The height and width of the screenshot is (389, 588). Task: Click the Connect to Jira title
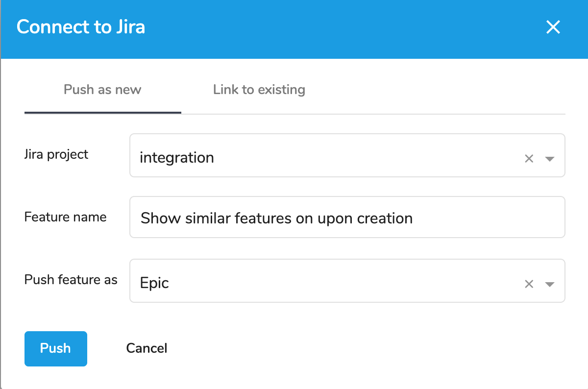coord(81,26)
